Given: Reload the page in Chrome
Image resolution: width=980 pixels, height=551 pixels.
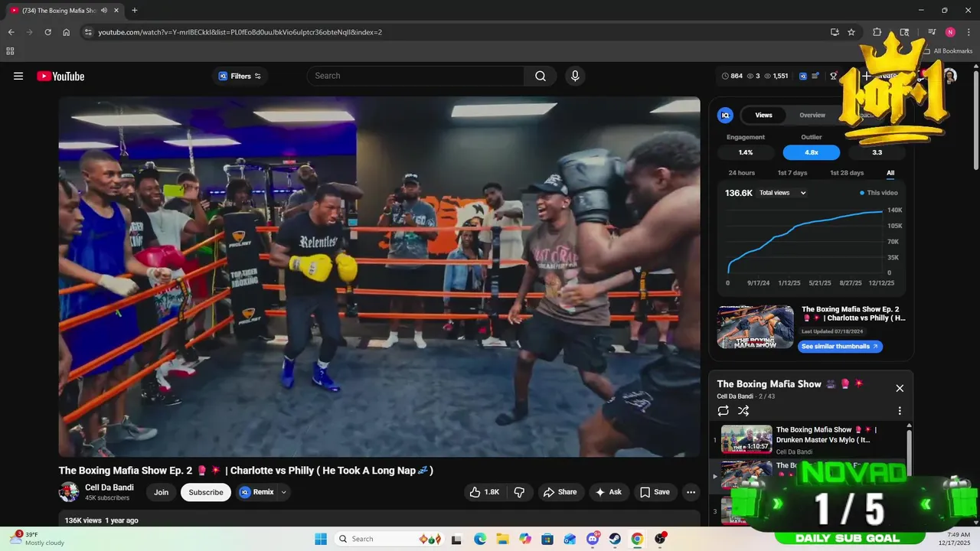Looking at the screenshot, I should click(47, 32).
